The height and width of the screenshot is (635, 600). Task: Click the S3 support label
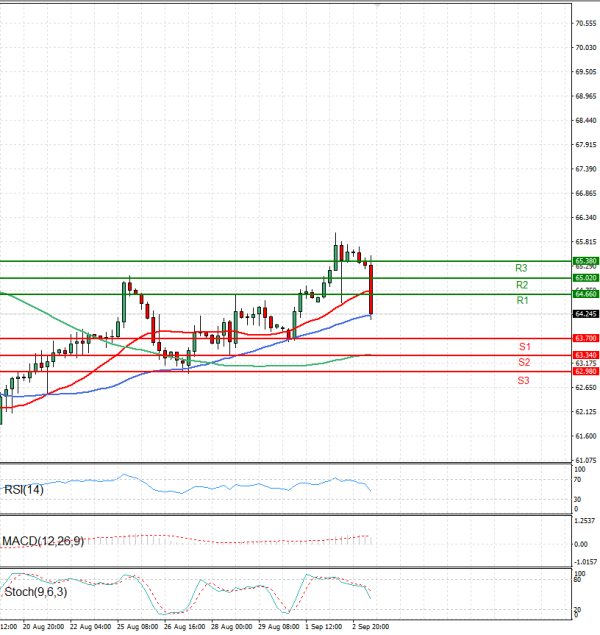click(523, 380)
